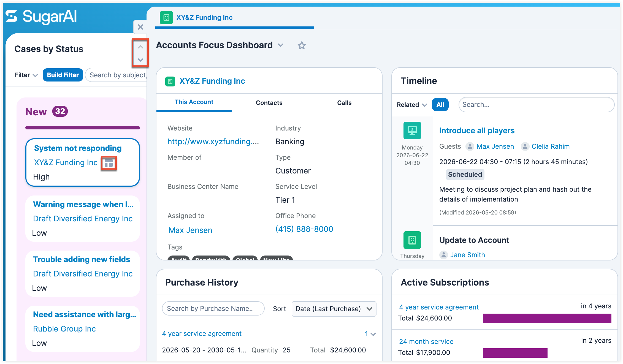Open dashboard icon beside XY&Z Funding Inc case

click(x=109, y=163)
